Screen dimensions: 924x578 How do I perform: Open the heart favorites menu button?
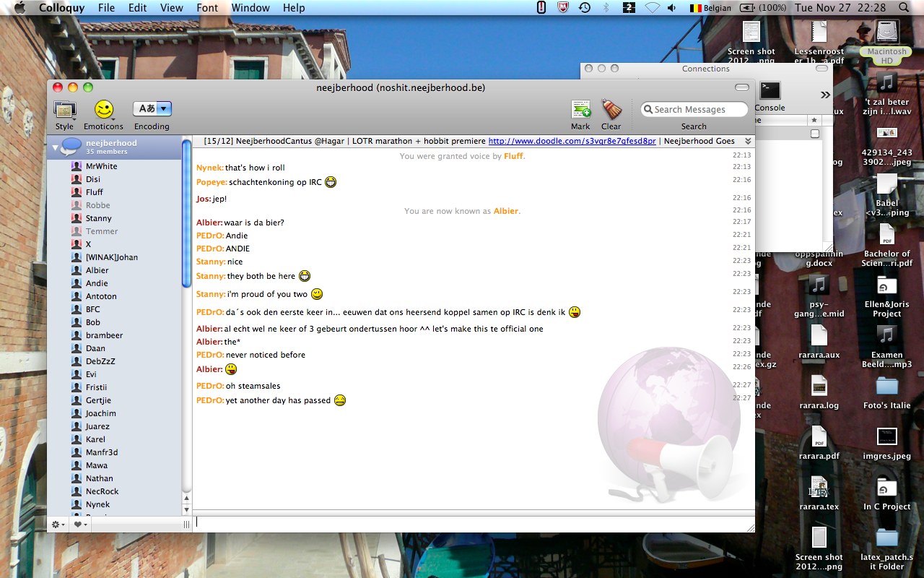(79, 525)
